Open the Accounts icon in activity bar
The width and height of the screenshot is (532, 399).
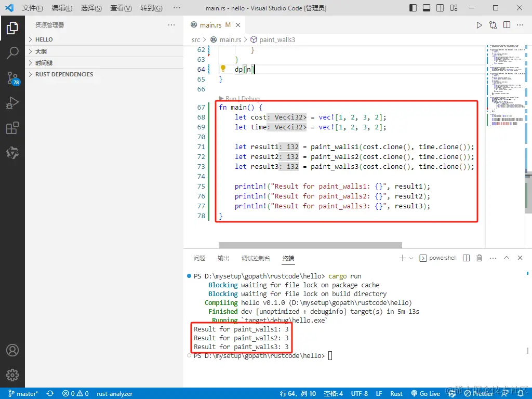point(12,350)
